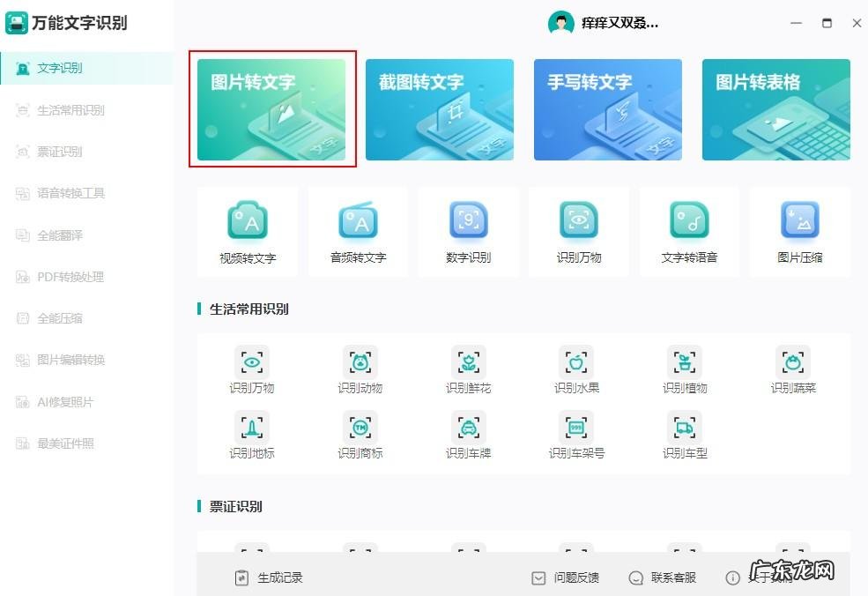View 生成记录 at the bottom bar

278,577
